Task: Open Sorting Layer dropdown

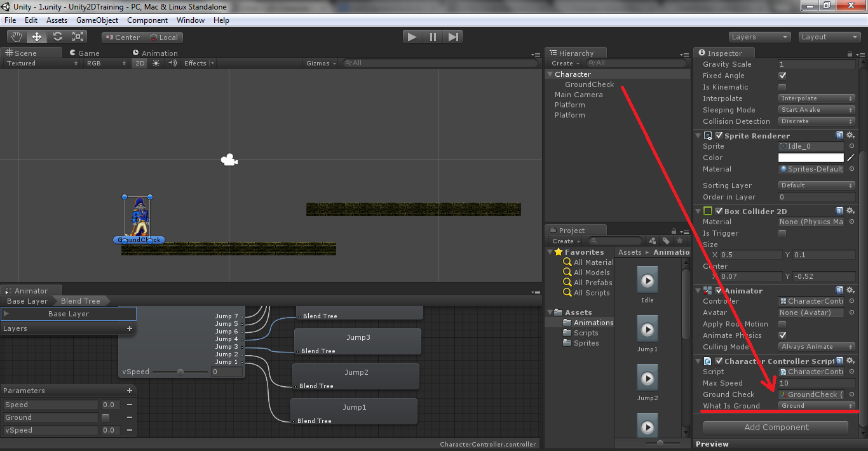Action: tap(817, 185)
